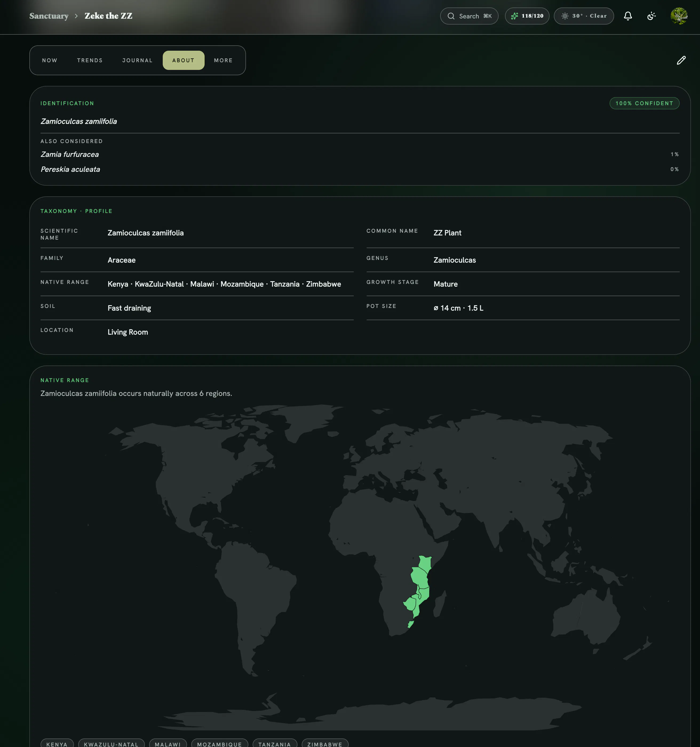Click the ZZ Plant common name value
Image resolution: width=700 pixels, height=747 pixels.
448,233
